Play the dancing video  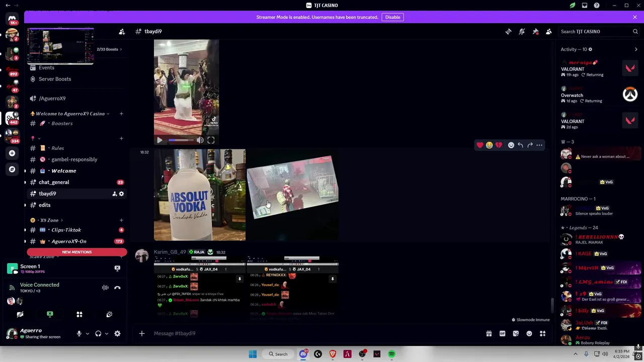click(x=159, y=141)
